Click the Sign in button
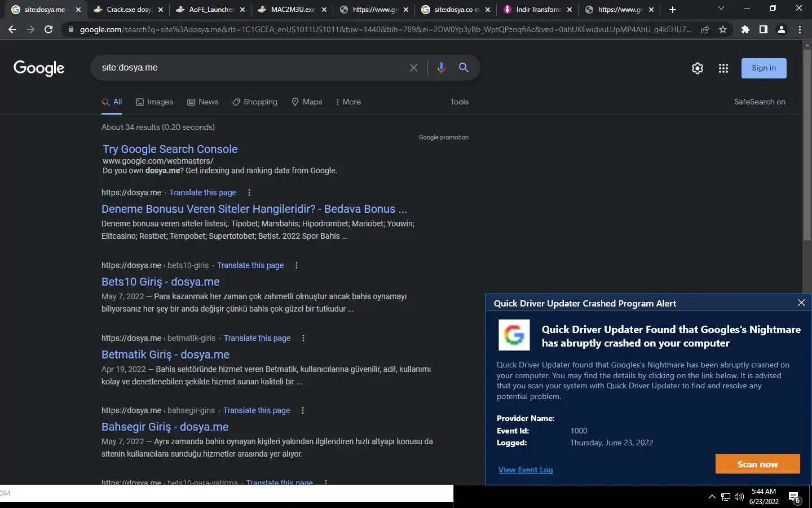This screenshot has height=508, width=812. 764,68
